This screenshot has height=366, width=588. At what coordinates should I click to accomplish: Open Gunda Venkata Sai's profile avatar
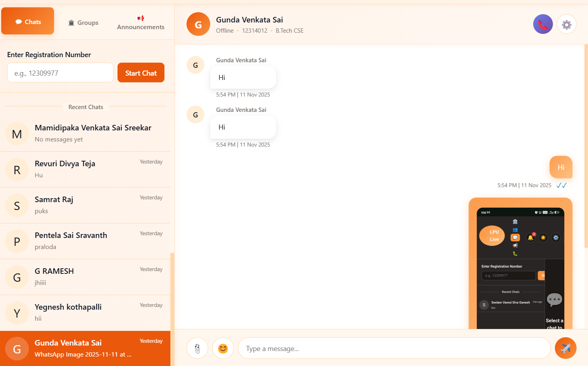[198, 24]
